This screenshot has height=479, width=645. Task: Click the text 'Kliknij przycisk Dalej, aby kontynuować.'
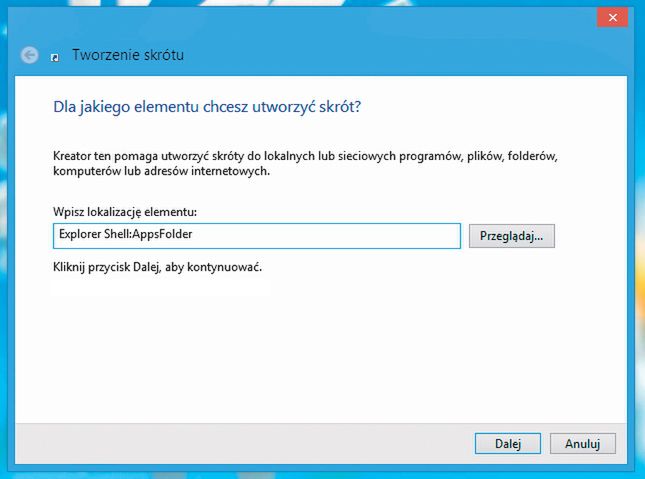158,267
